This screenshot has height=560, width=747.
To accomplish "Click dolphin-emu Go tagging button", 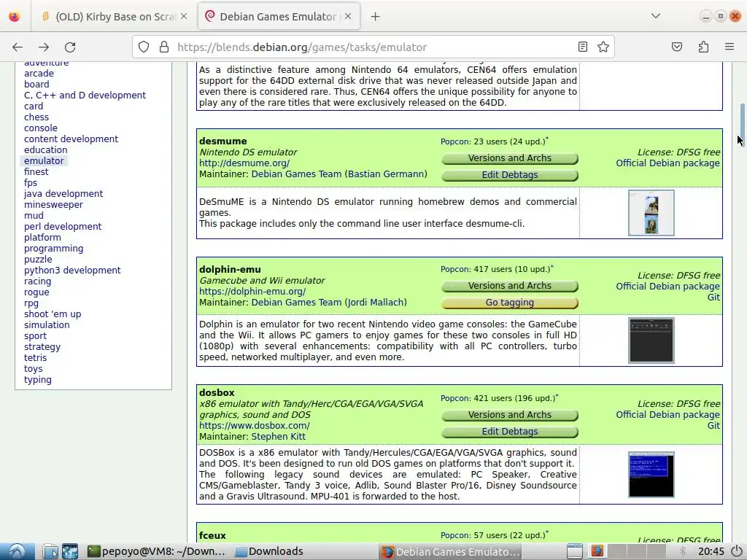I will [x=510, y=303].
